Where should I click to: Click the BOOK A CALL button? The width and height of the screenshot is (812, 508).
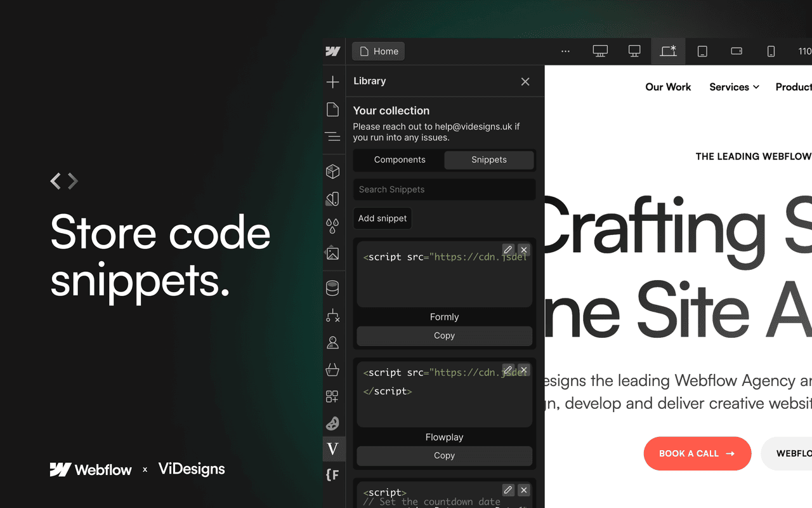697,453
